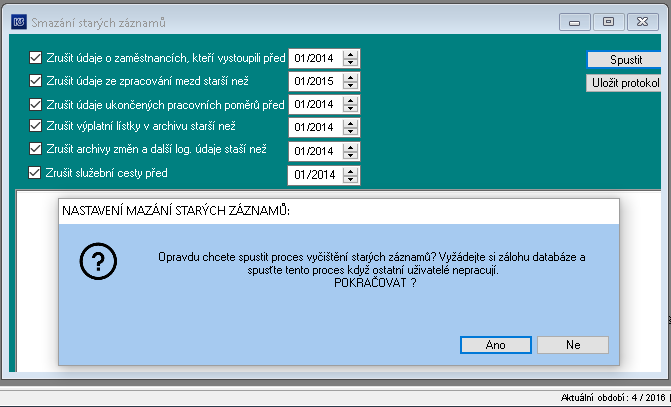Increase date for employees who left
671x407 pixels.
350,54
